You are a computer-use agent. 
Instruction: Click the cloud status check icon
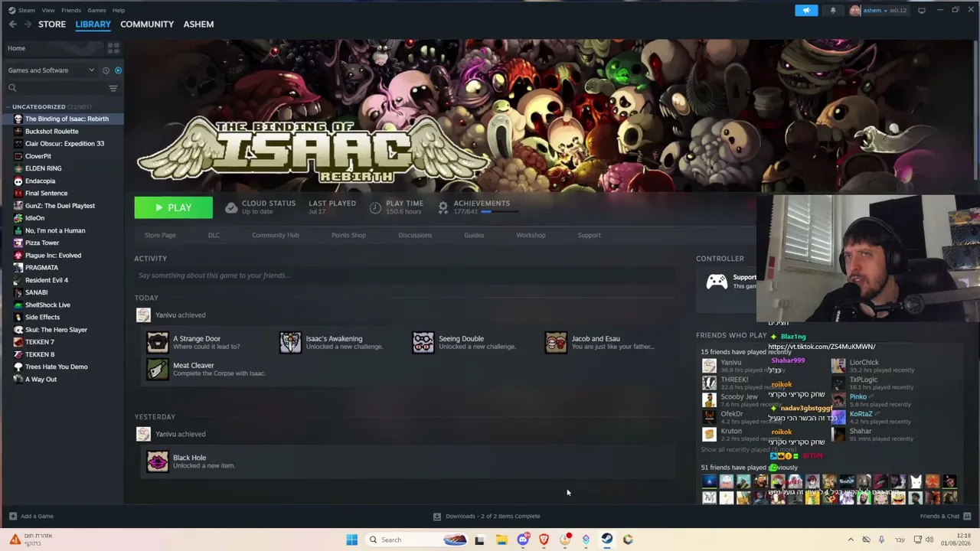coord(231,207)
